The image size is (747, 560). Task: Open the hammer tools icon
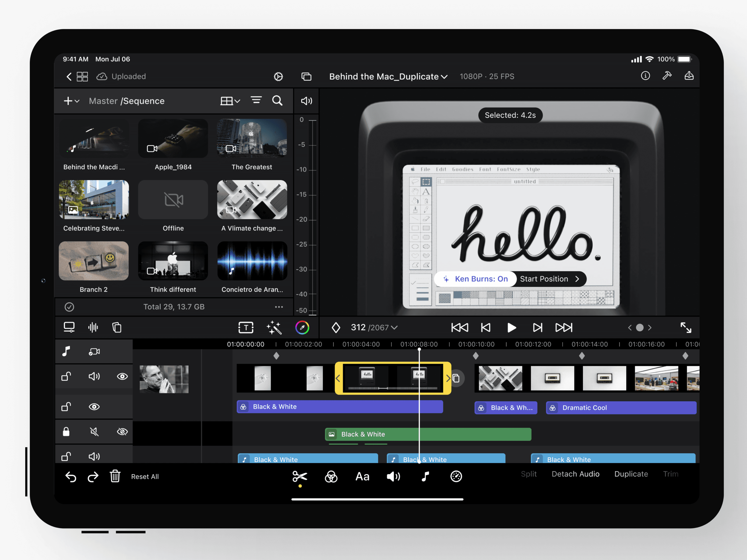667,76
